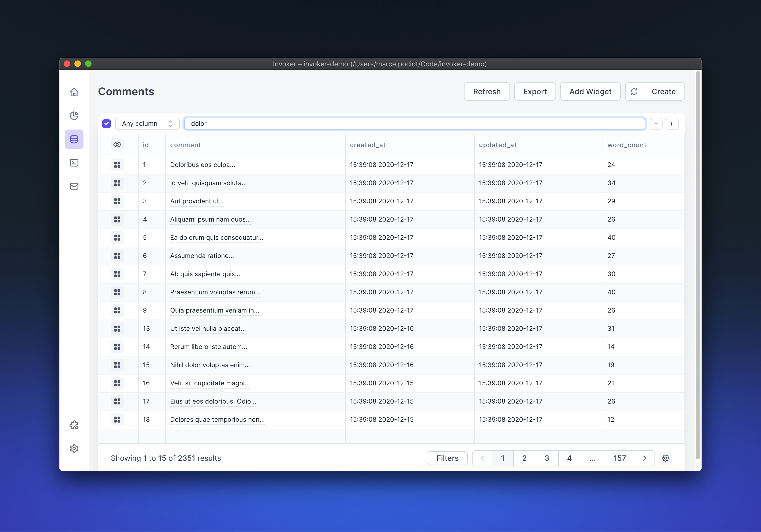761x532 pixels.
Task: Open row actions grid icon for id 2
Action: [x=117, y=183]
